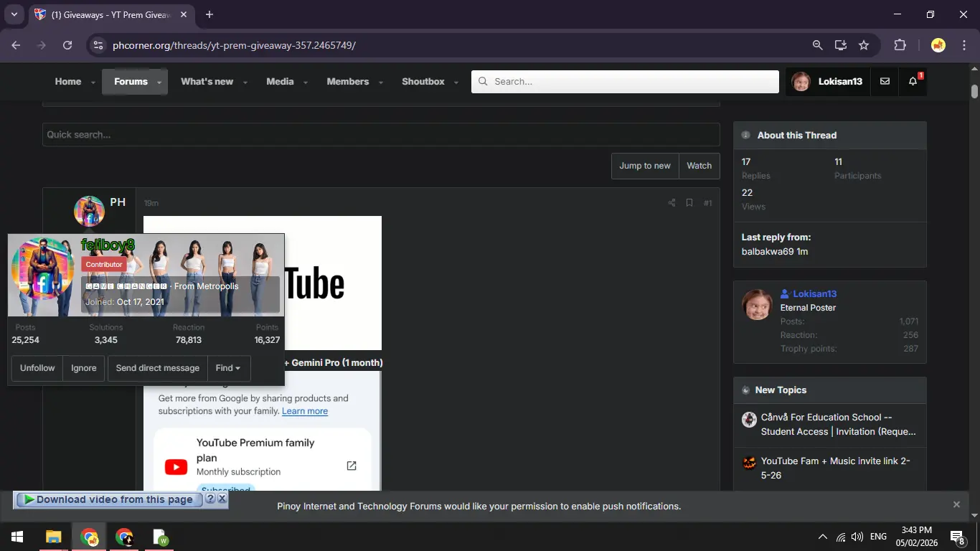Open a new browser tab
The width and height of the screenshot is (980, 551).
coord(209,14)
